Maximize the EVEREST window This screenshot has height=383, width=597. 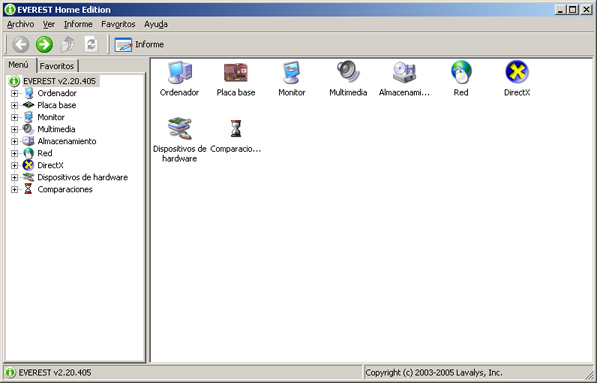coord(573,10)
